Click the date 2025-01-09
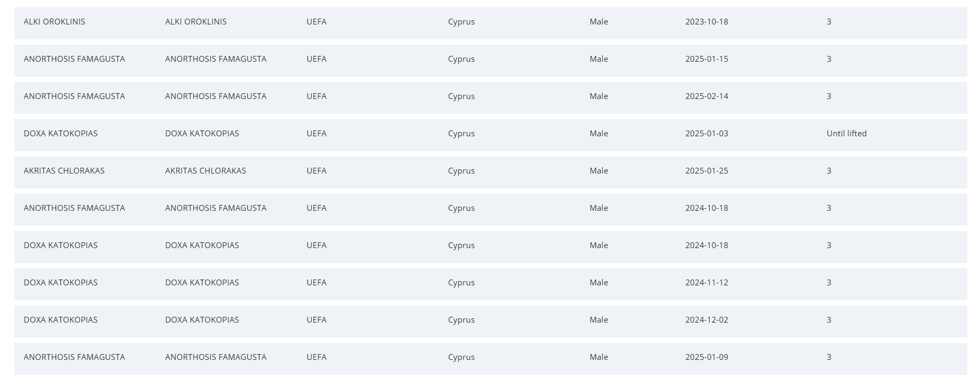The height and width of the screenshot is (378, 980). point(707,357)
